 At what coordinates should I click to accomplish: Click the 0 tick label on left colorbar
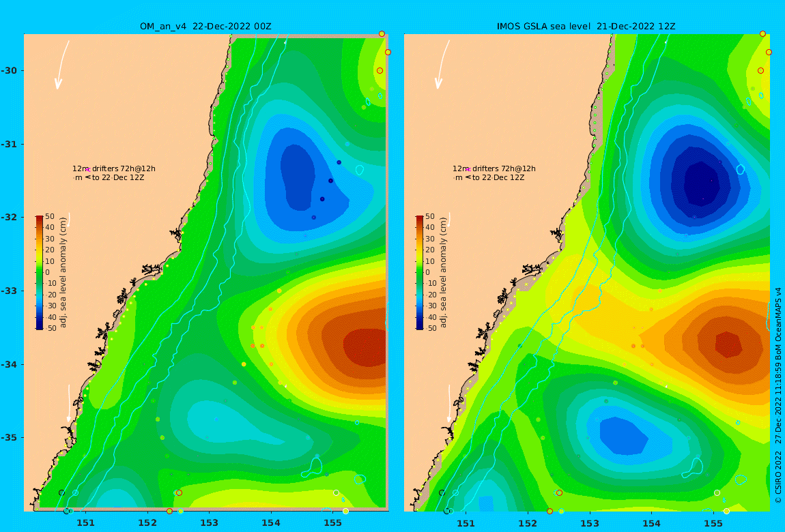tap(48, 273)
